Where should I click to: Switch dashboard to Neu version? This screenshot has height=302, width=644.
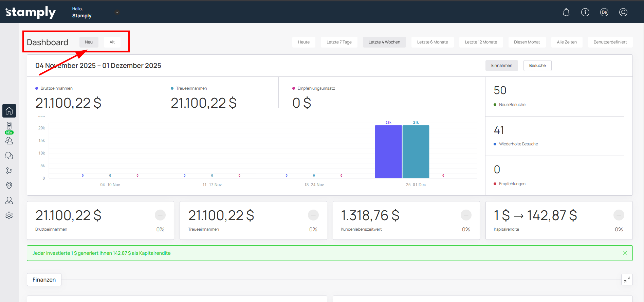tap(89, 42)
